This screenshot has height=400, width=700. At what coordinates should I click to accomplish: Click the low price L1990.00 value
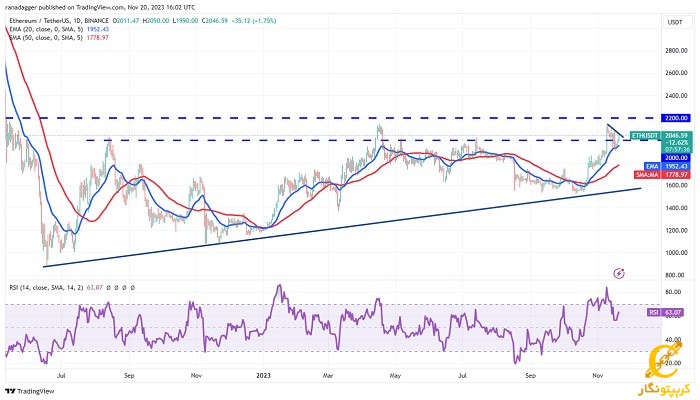(185, 21)
